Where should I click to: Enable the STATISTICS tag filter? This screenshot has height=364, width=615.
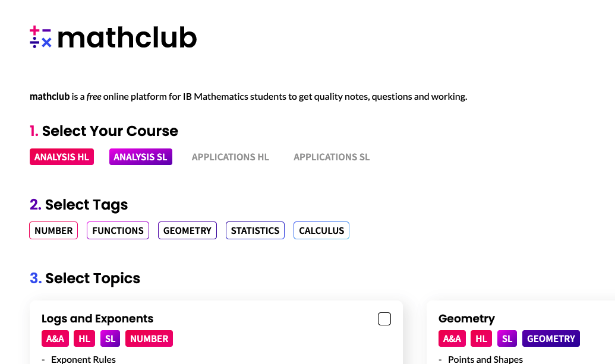[x=255, y=230]
